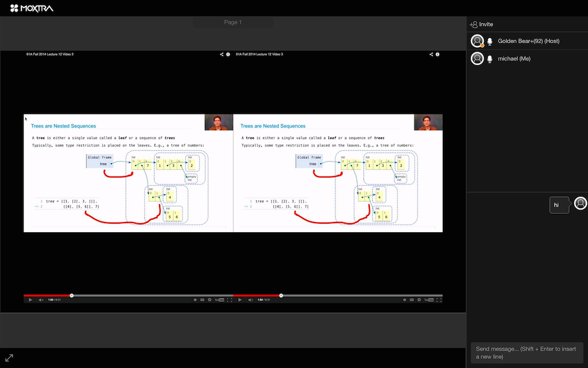Click right slide presenter webcam thumbnail
Viewport: 588px width, 368px height.
coord(428,122)
